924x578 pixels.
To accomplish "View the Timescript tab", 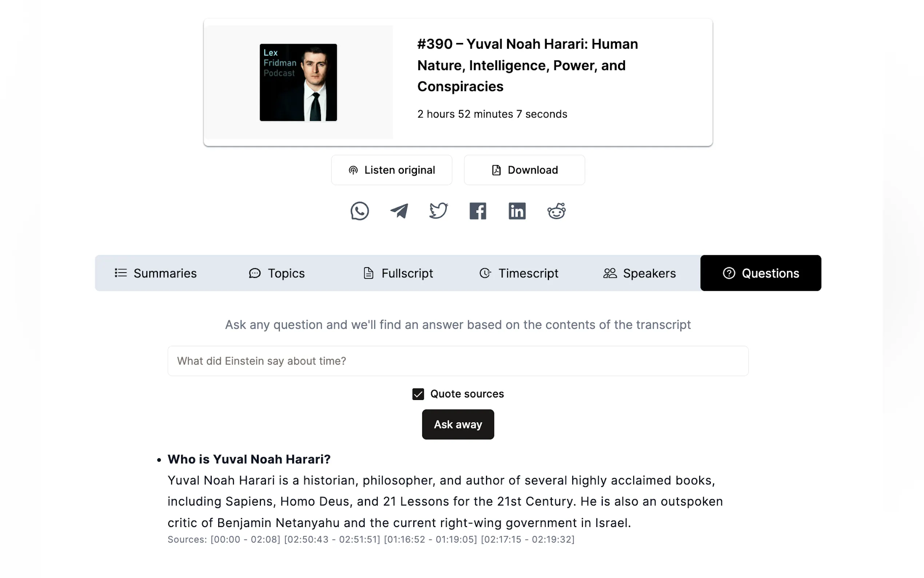I will click(x=519, y=273).
